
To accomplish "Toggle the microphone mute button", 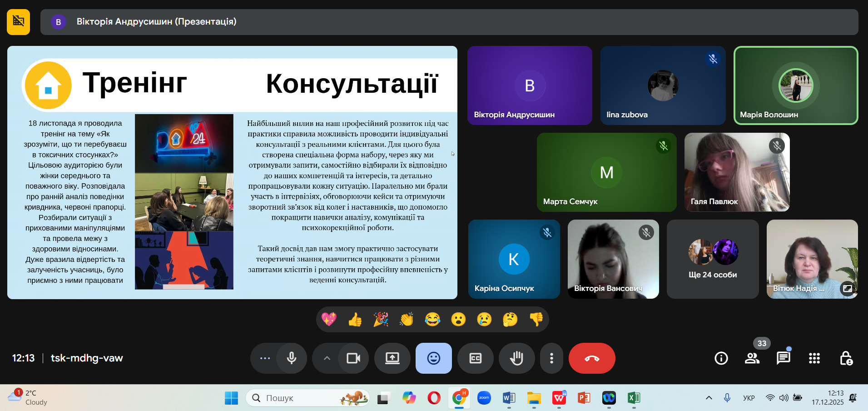I will 292,358.
